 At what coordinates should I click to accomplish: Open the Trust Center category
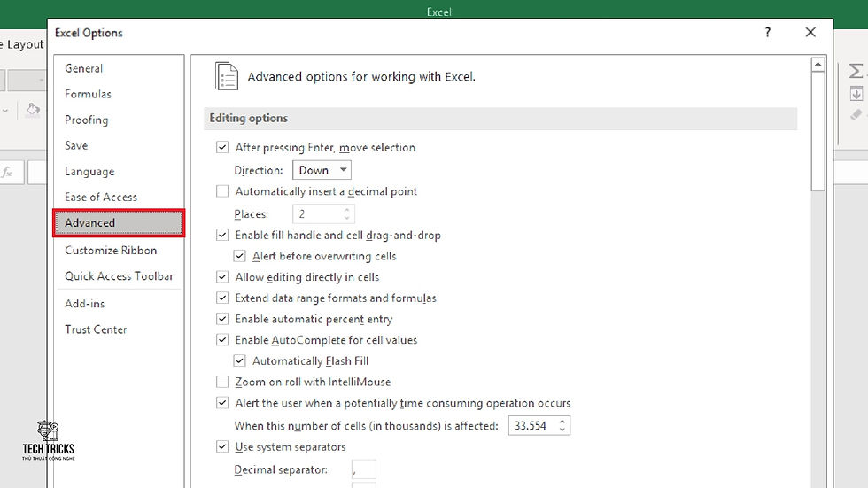pos(96,329)
